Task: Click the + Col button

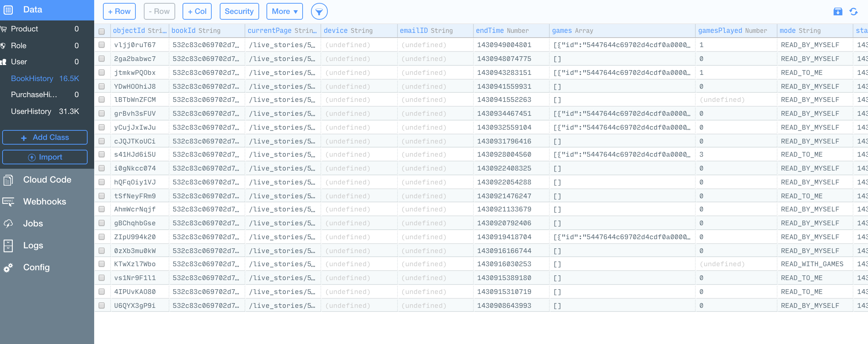Action: coord(197,11)
